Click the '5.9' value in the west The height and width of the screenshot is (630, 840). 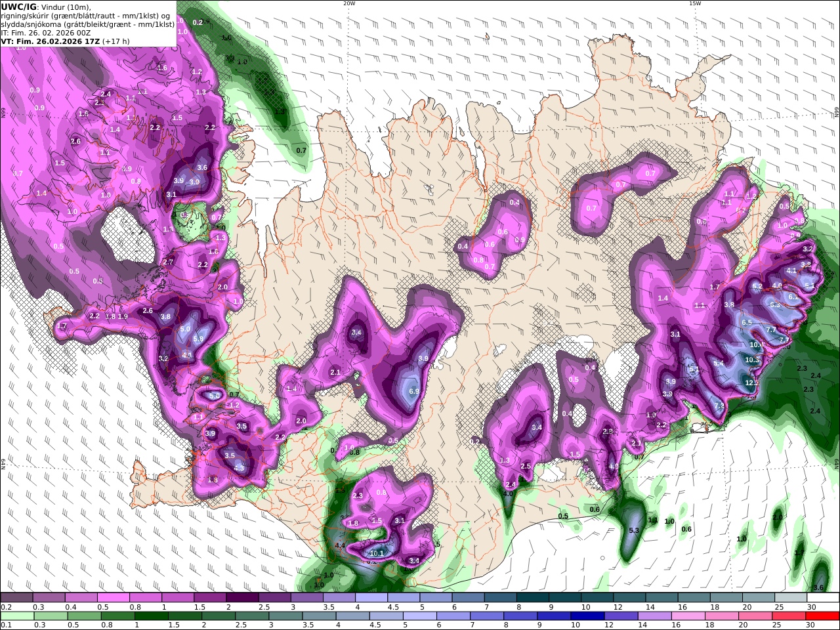point(199,339)
